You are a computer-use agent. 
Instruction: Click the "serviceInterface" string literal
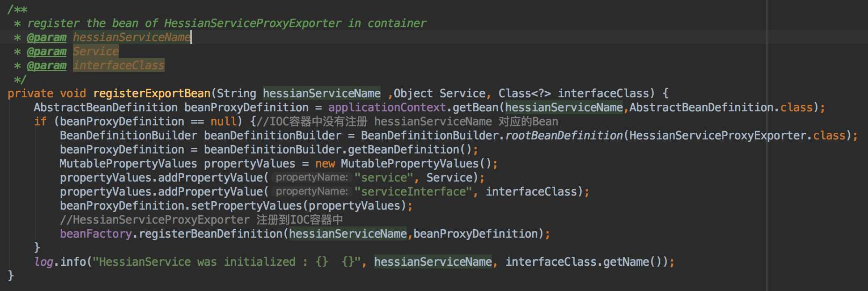[413, 192]
